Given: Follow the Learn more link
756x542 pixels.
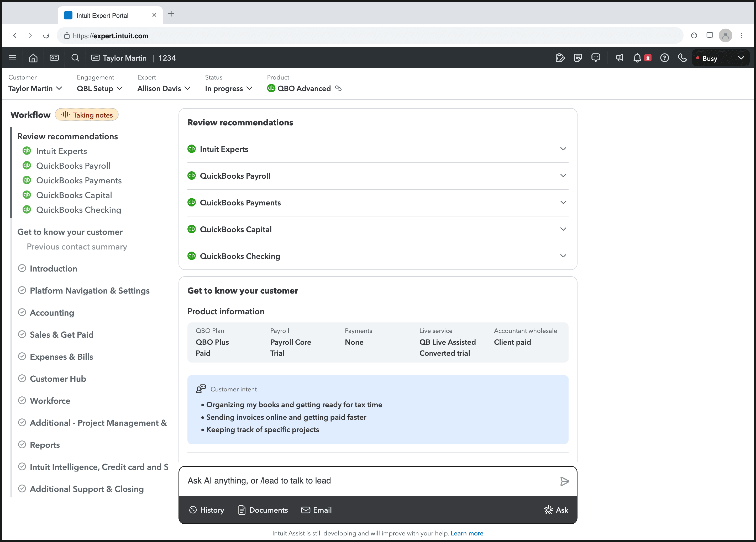Looking at the screenshot, I should click(467, 533).
